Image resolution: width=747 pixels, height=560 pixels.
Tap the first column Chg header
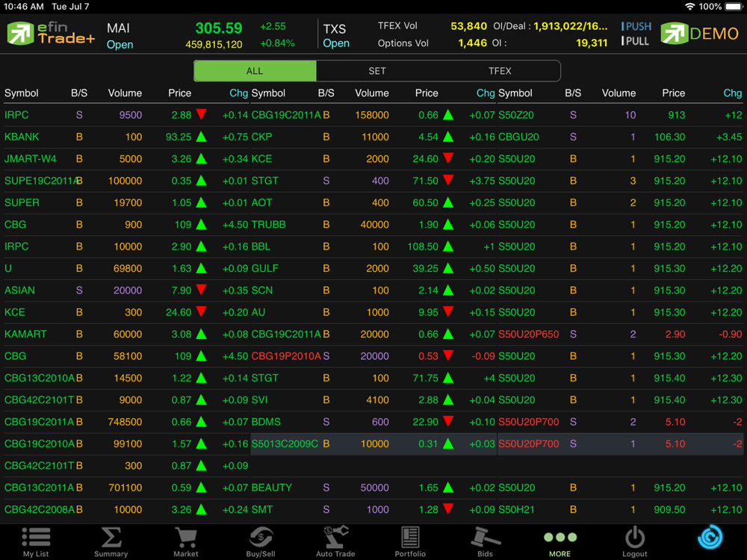tap(239, 93)
